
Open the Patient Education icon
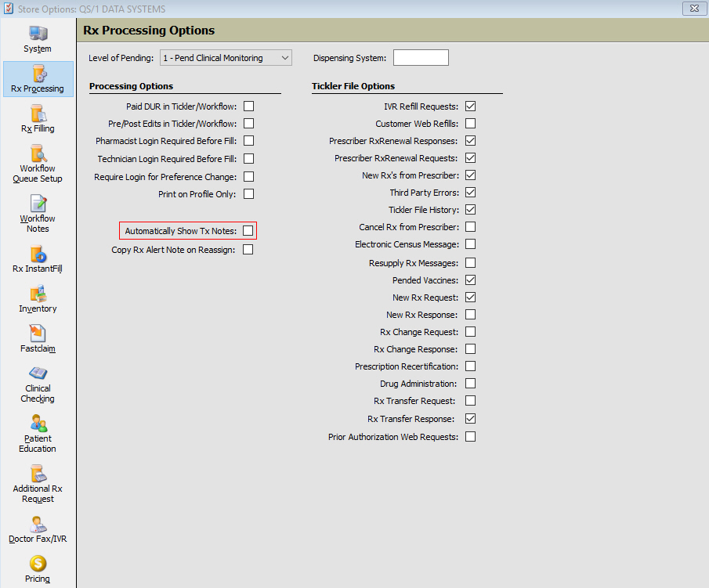point(38,424)
